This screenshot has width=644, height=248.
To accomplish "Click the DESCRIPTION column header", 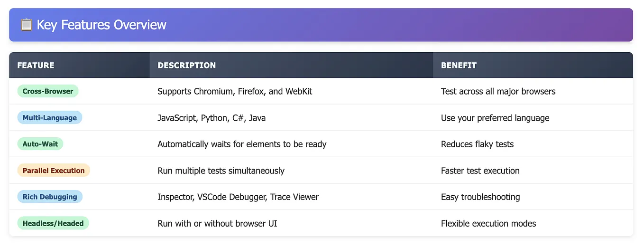I will point(186,65).
